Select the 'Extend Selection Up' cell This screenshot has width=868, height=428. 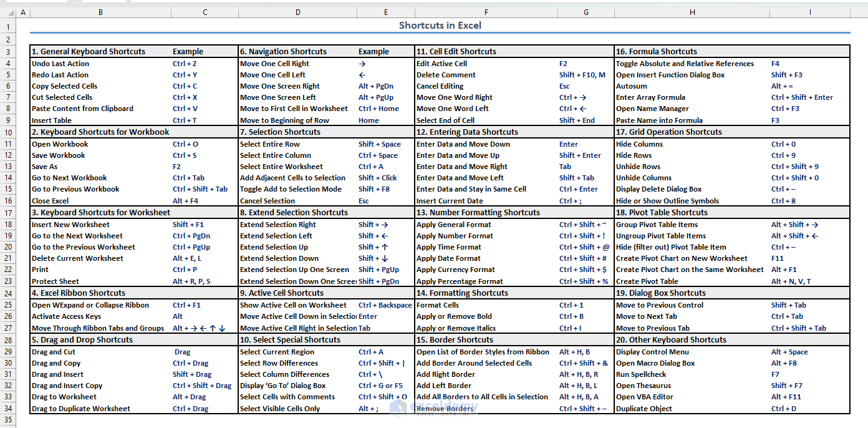298,247
